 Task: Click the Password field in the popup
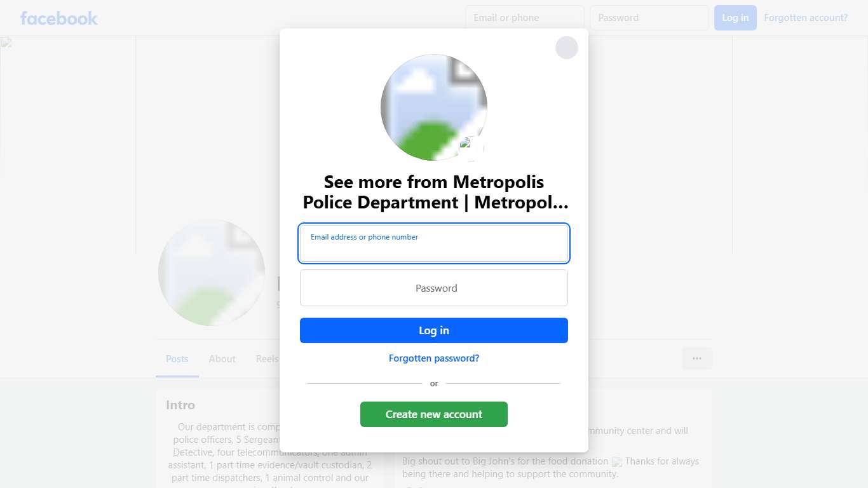[434, 288]
